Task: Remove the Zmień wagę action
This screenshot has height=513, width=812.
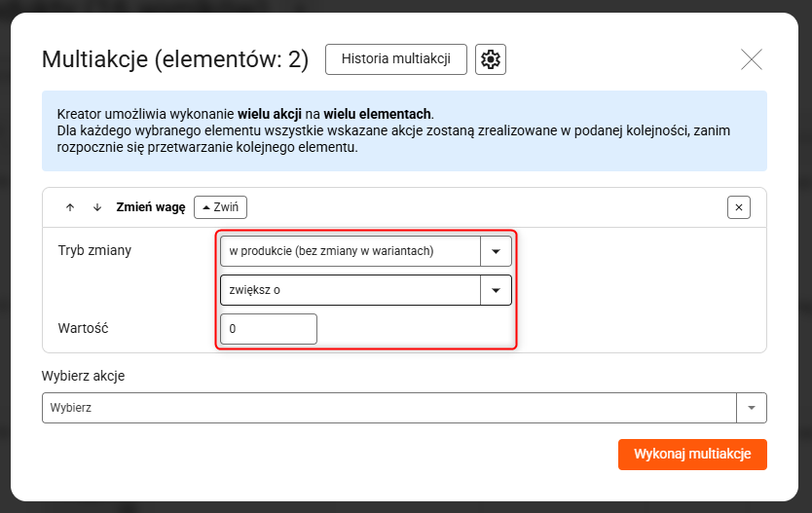Action: (x=739, y=207)
